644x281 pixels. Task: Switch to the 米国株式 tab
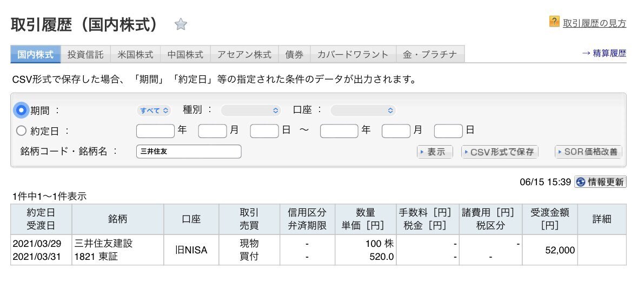(135, 54)
